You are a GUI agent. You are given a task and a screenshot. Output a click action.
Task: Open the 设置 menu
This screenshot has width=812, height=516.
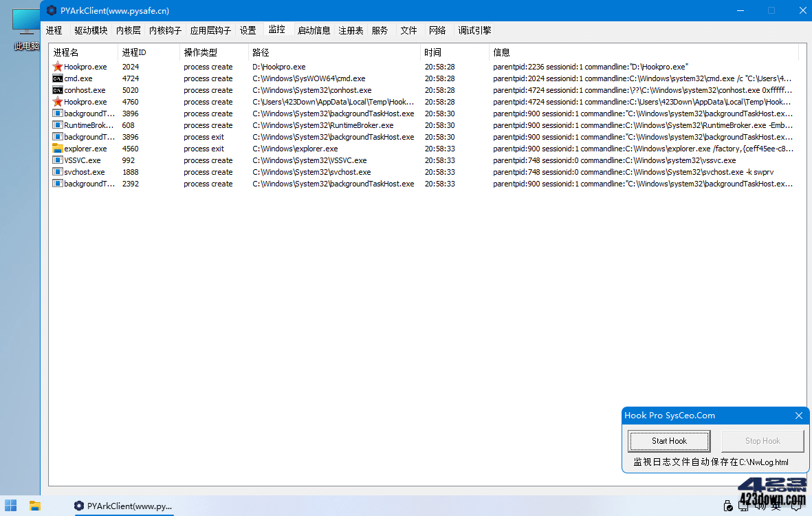(248, 30)
